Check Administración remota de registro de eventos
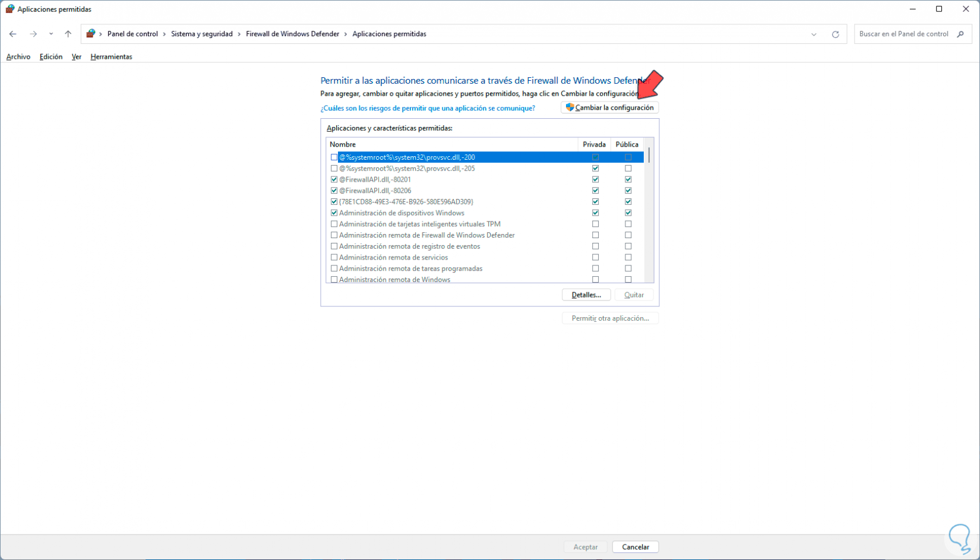 point(334,246)
